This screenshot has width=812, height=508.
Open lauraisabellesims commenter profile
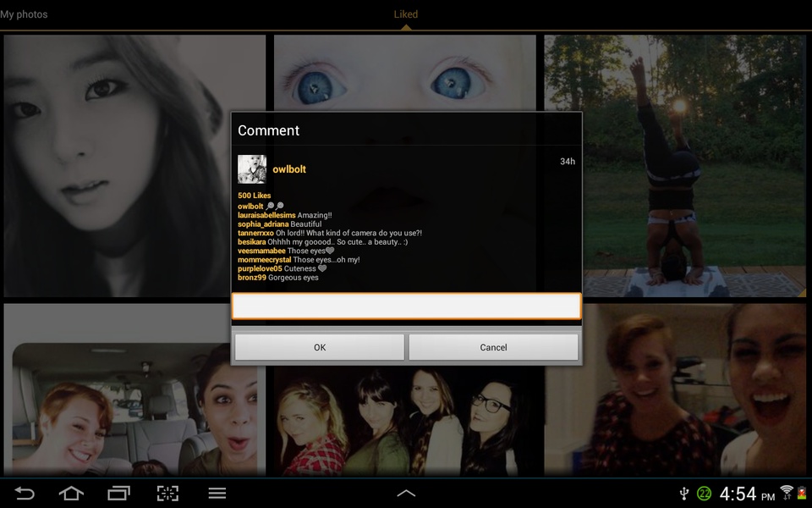pyautogui.click(x=266, y=215)
